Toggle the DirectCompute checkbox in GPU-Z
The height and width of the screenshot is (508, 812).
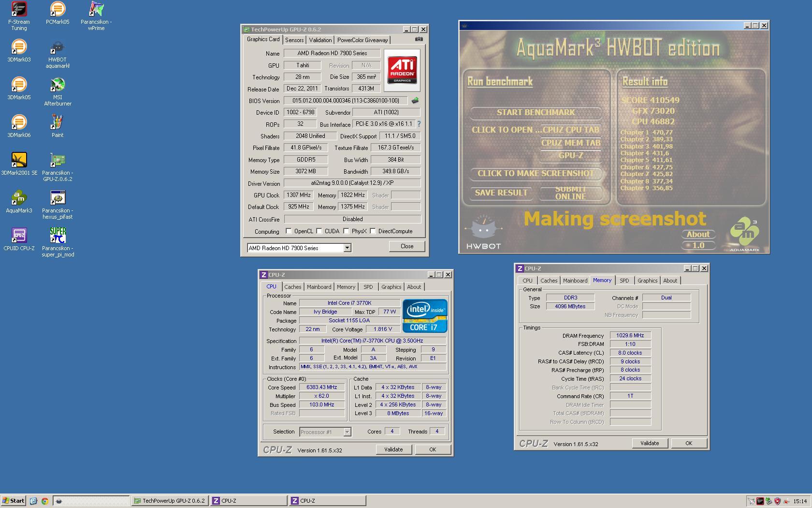373,231
